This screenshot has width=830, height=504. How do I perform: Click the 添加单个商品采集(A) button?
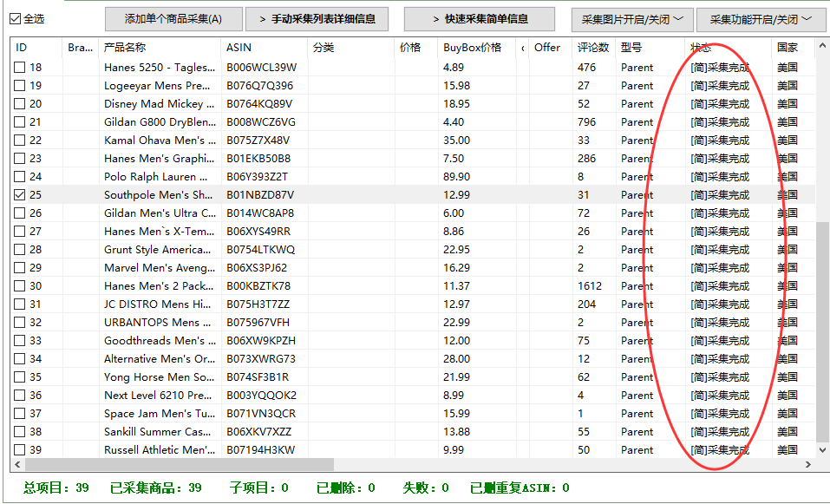pyautogui.click(x=173, y=19)
